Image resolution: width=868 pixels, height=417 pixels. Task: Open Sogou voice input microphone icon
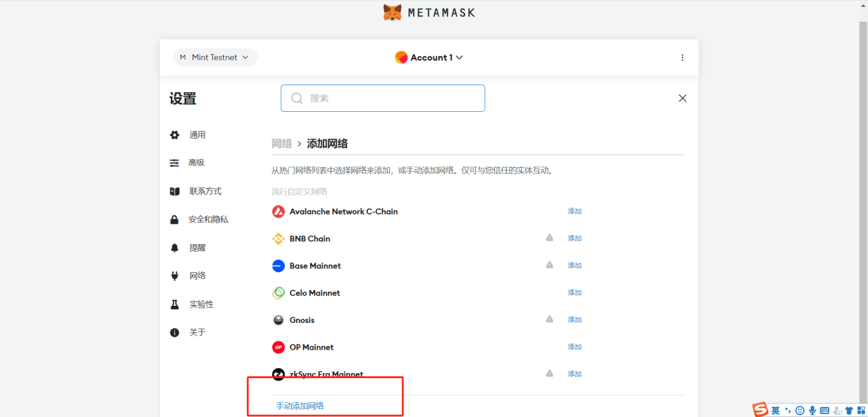click(x=811, y=410)
